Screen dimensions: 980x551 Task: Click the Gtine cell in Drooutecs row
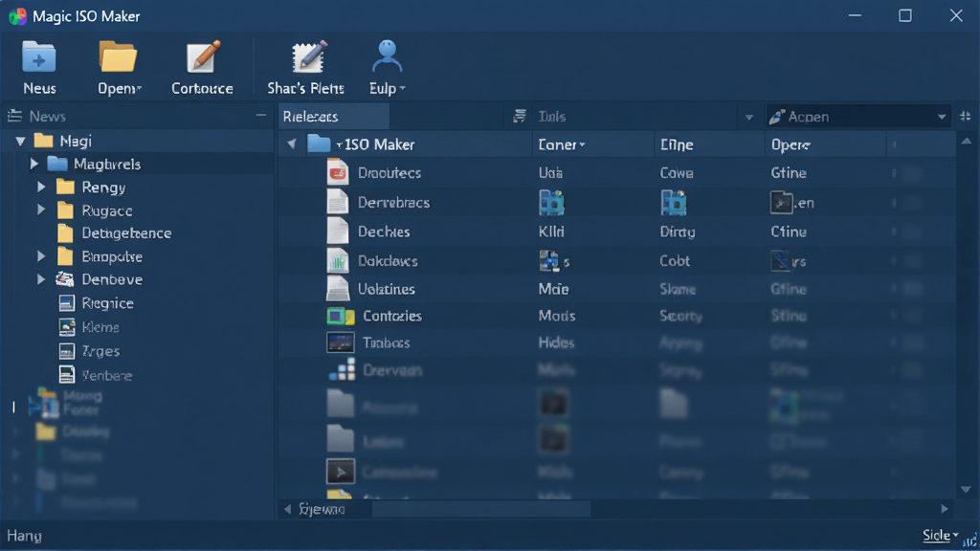click(789, 172)
